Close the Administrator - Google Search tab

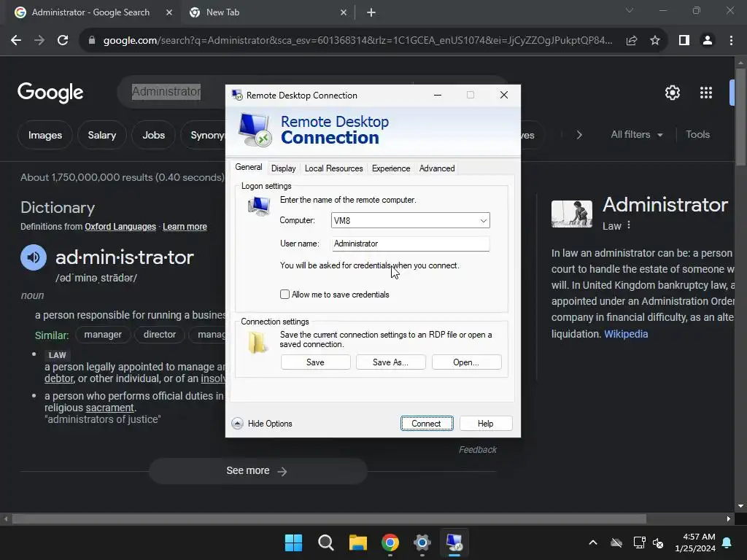(169, 12)
